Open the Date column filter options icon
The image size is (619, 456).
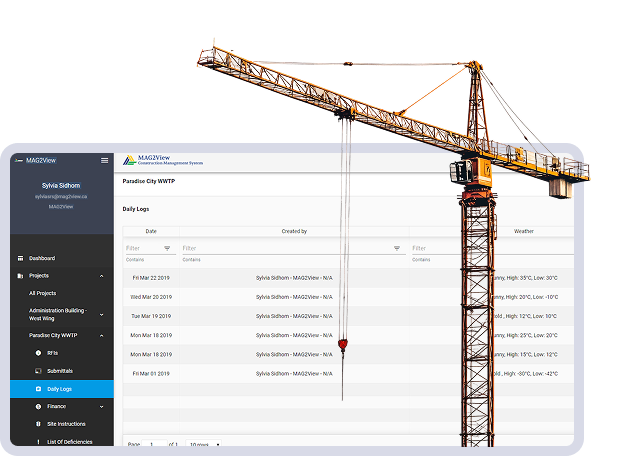(167, 248)
